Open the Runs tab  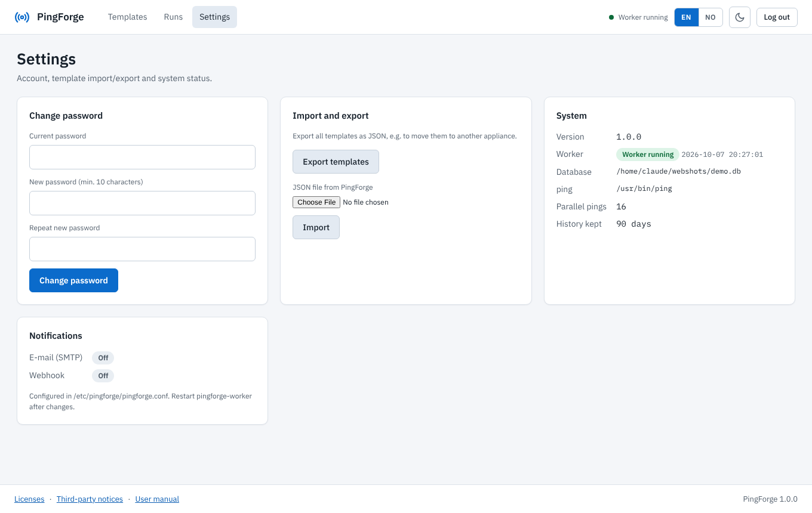[173, 17]
